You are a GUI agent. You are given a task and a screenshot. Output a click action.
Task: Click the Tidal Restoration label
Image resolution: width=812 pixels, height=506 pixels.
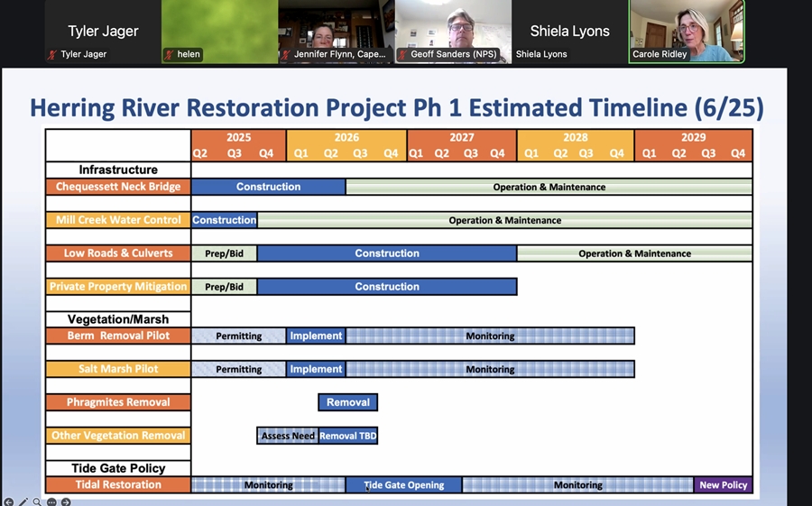[118, 484]
